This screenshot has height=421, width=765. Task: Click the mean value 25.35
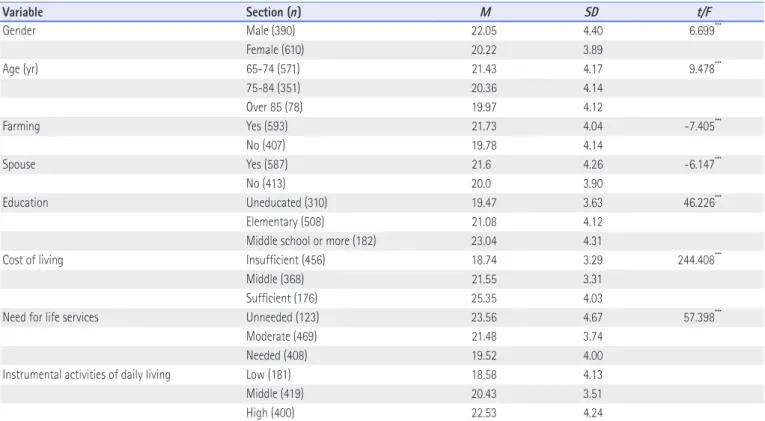[484, 298]
